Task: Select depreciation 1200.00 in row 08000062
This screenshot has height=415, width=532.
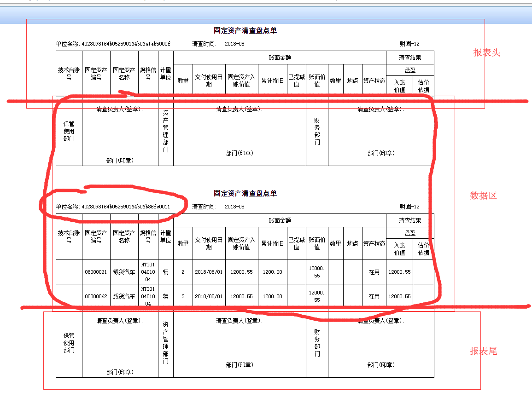Action: (272, 296)
